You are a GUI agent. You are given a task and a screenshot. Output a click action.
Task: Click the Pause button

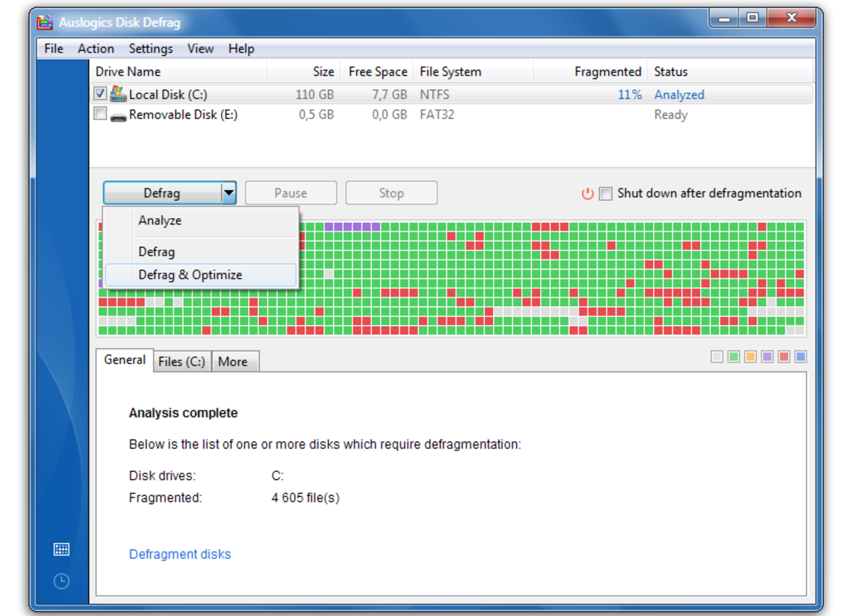(x=291, y=193)
